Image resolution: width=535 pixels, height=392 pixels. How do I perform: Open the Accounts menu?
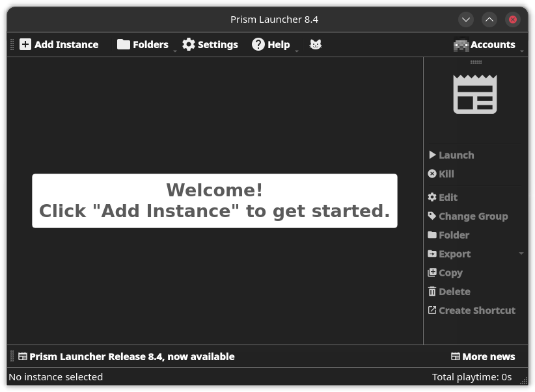pos(484,45)
